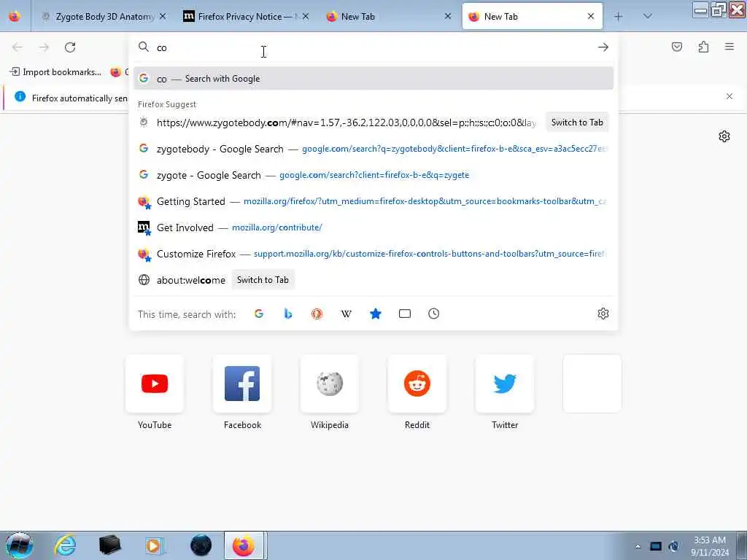
Task: Close the Firefox Privacy Notice tab
Action: tap(306, 17)
